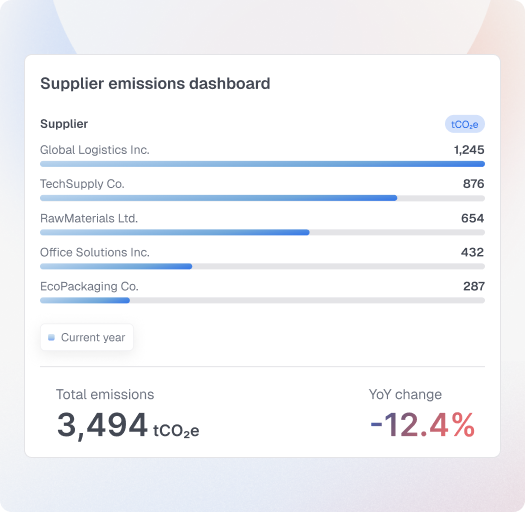Select the Global Logistics Inc. supplier name

(x=95, y=150)
